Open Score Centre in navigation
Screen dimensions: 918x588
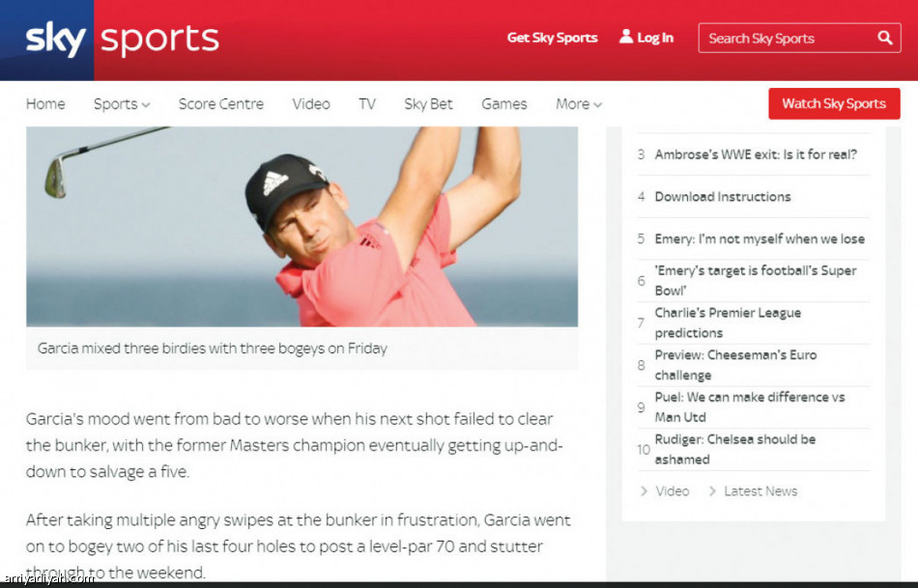(x=220, y=104)
